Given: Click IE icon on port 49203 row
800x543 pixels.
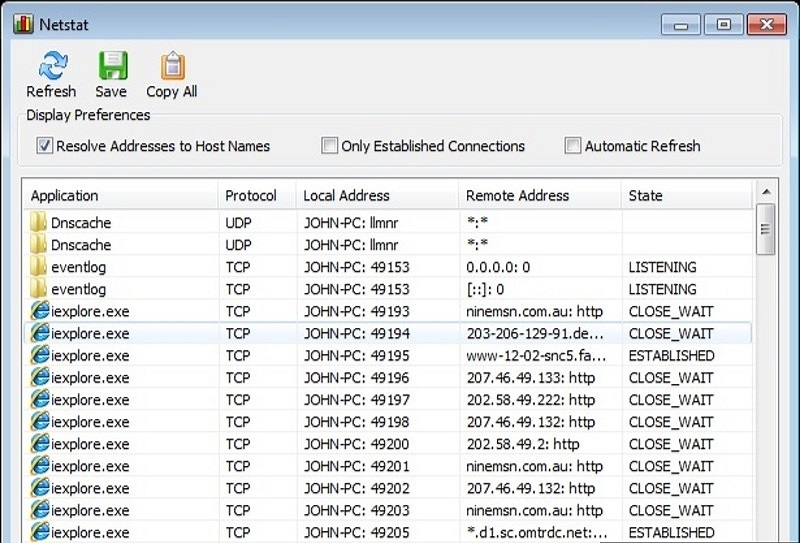Looking at the screenshot, I should (x=40, y=510).
